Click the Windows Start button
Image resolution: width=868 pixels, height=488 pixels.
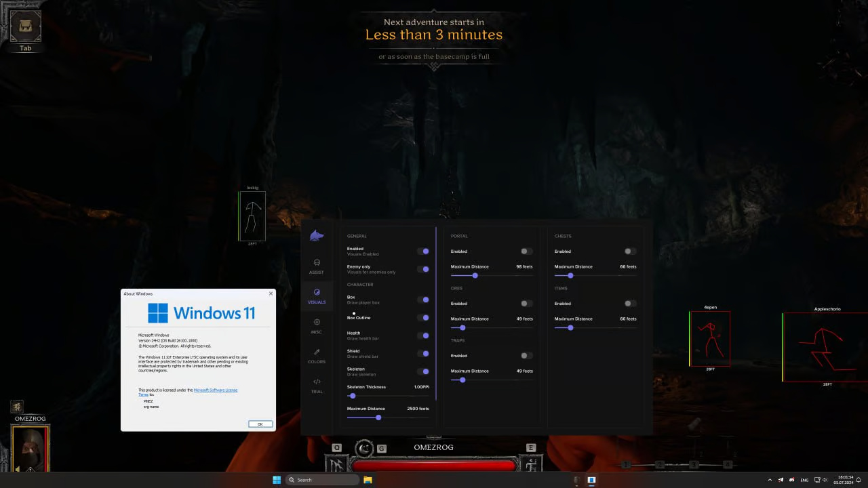(x=277, y=480)
